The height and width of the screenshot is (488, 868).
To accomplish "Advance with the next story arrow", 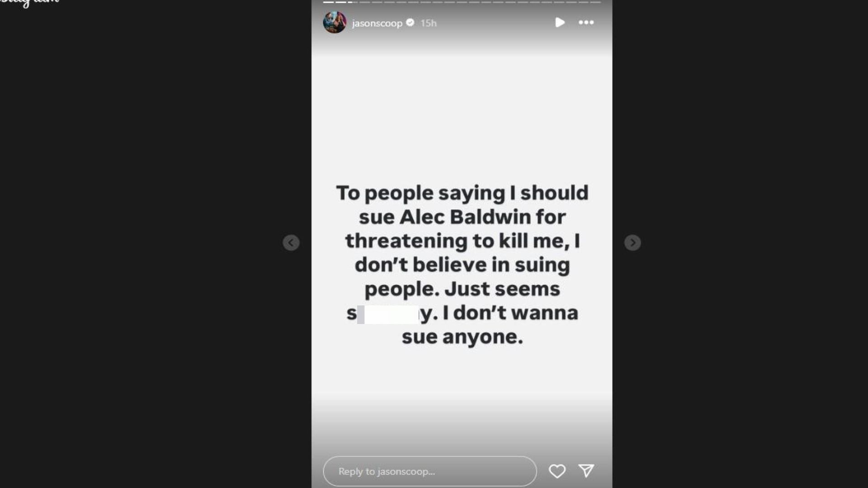I will pos(632,243).
